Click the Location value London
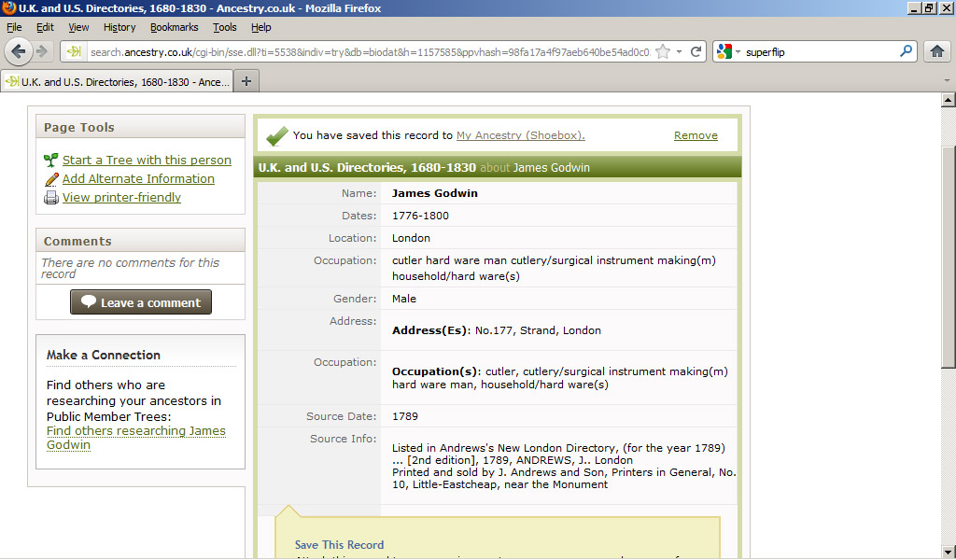Viewport: 956px width, 560px height. (x=411, y=238)
